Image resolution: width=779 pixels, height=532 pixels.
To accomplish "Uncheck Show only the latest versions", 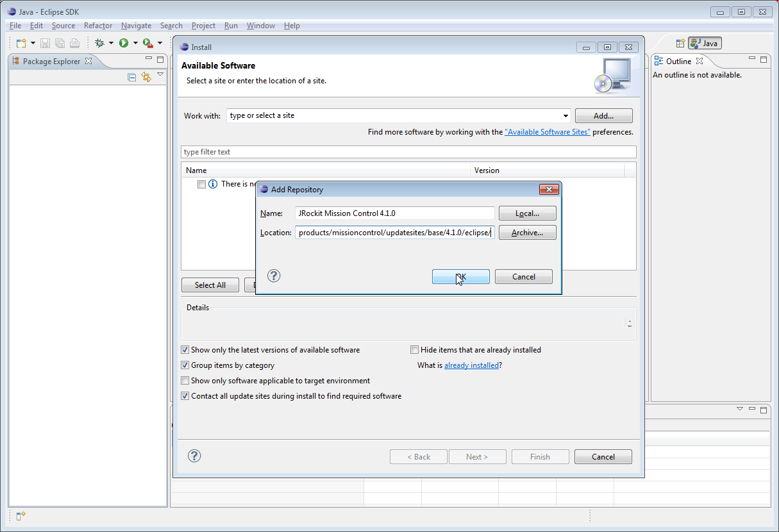I will [x=185, y=350].
